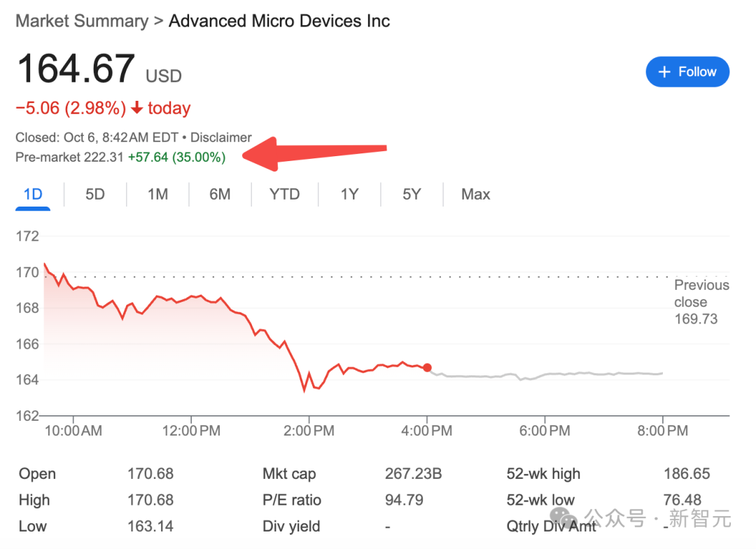The width and height of the screenshot is (756, 549).
Task: Open the Market Summary breadcrumb link
Action: tap(81, 21)
